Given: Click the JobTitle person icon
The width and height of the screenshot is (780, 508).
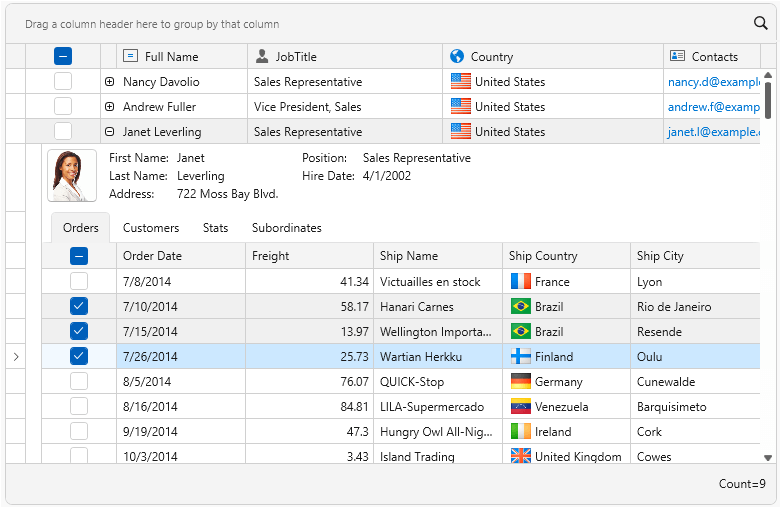Looking at the screenshot, I should pyautogui.click(x=262, y=56).
